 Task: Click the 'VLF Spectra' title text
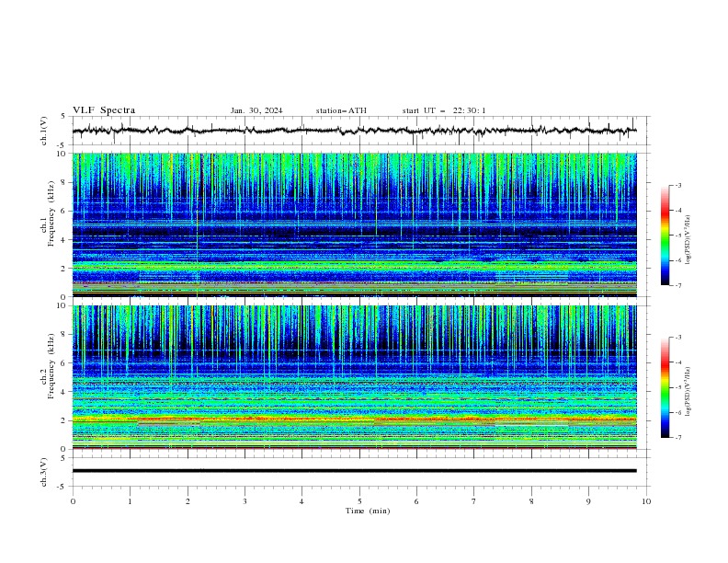[x=104, y=110]
